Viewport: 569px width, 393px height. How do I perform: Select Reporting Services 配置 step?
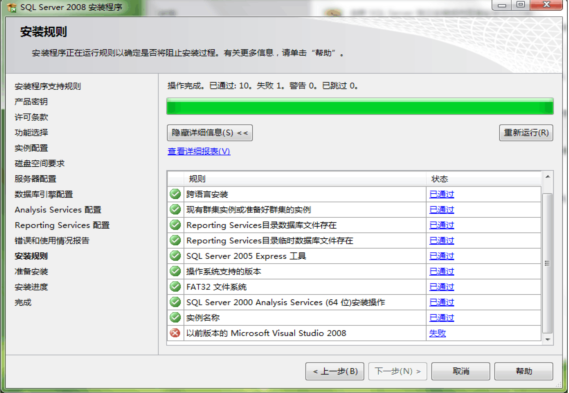(62, 225)
